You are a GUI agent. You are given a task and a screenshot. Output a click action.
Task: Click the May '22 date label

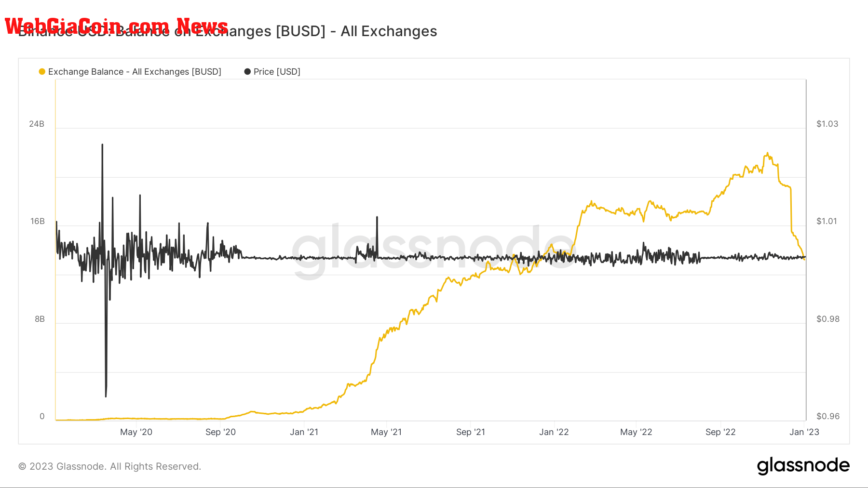click(x=636, y=432)
